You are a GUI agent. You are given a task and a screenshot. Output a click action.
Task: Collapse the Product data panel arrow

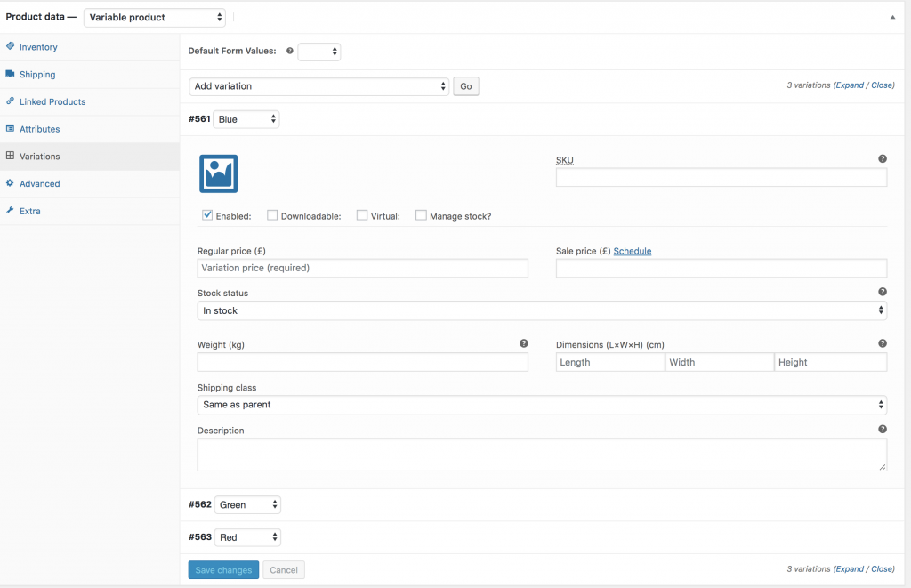tap(892, 17)
